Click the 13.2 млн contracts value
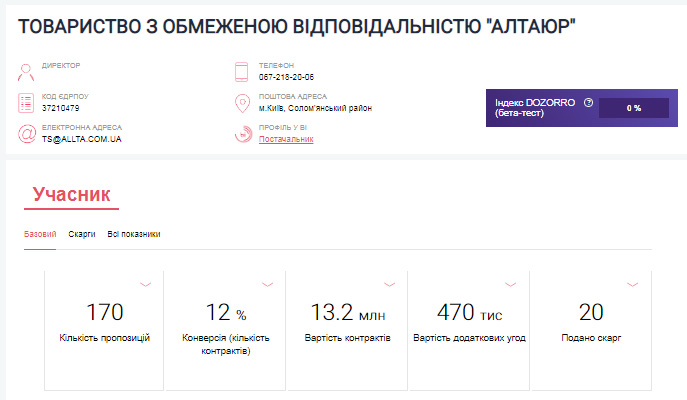Viewport: 687px width, 400px height. (x=348, y=312)
